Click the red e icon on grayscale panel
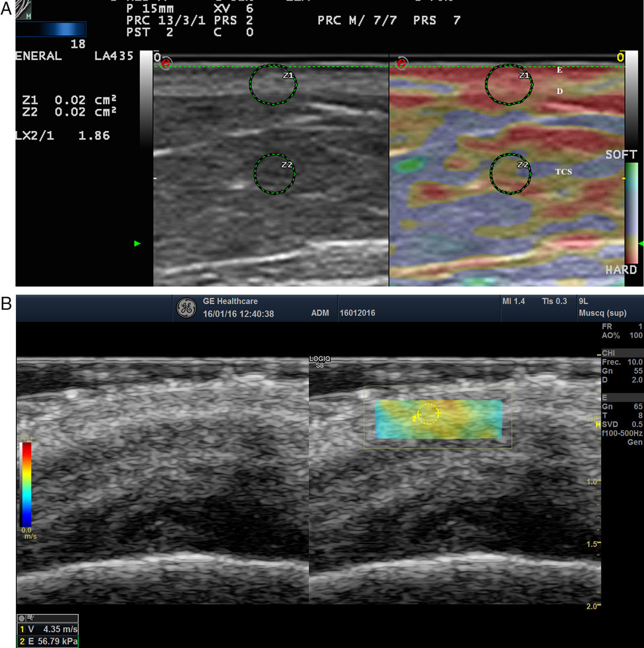Image resolution: width=644 pixels, height=648 pixels. (166, 63)
